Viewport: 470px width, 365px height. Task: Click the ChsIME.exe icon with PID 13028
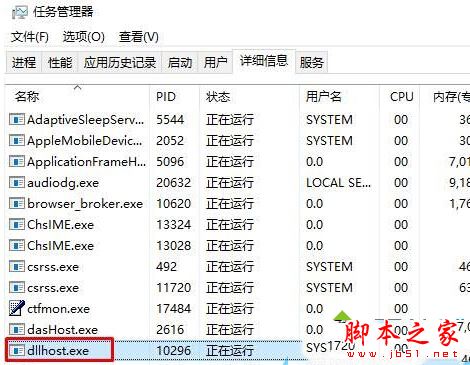point(17,245)
